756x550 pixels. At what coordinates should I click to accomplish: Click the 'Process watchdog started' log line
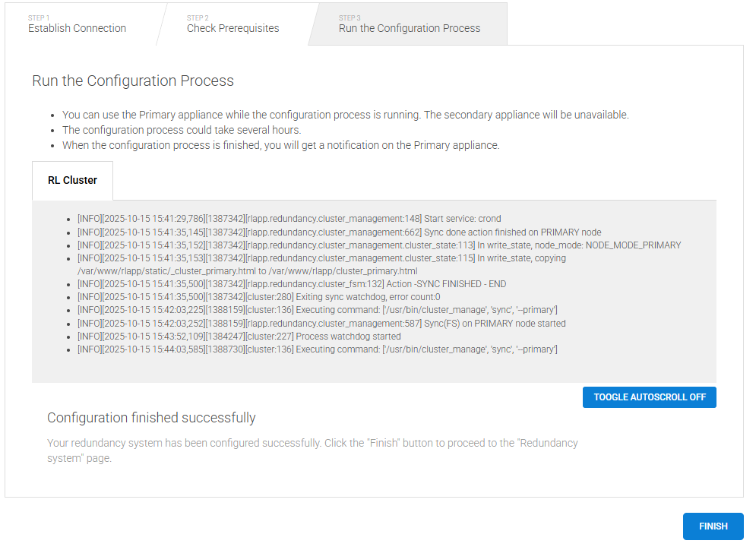click(x=239, y=337)
